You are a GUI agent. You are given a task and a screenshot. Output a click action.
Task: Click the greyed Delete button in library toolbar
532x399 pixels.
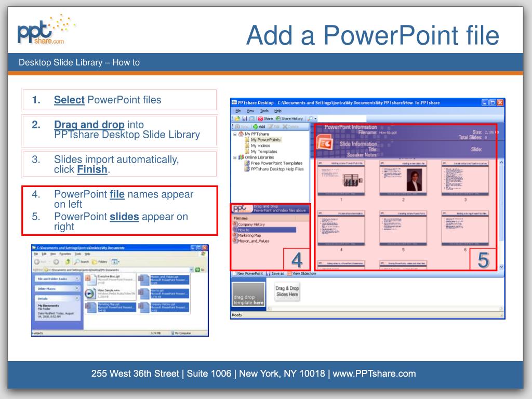pos(291,127)
